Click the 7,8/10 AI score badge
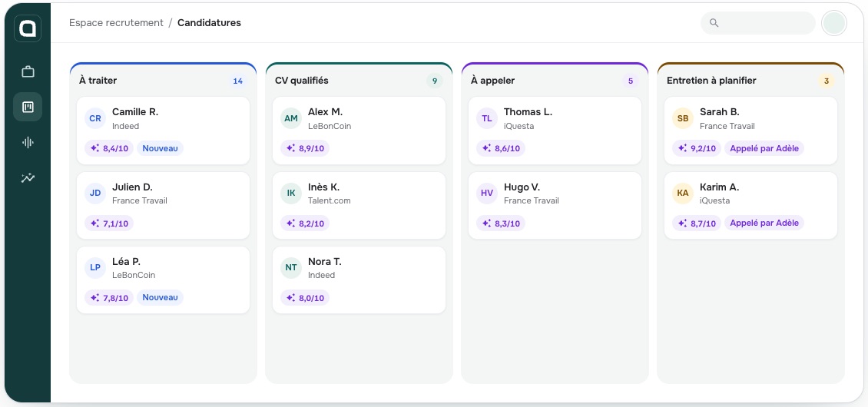The image size is (868, 407). coord(109,298)
